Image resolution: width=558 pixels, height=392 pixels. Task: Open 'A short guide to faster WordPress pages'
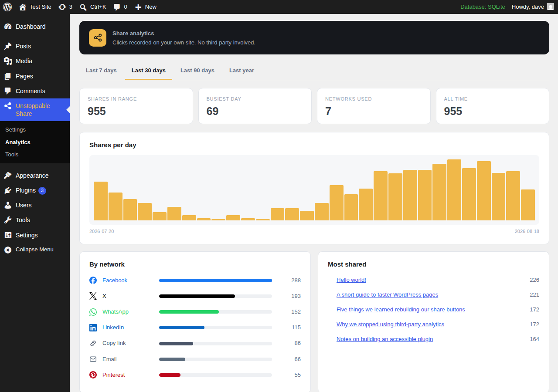point(387,295)
